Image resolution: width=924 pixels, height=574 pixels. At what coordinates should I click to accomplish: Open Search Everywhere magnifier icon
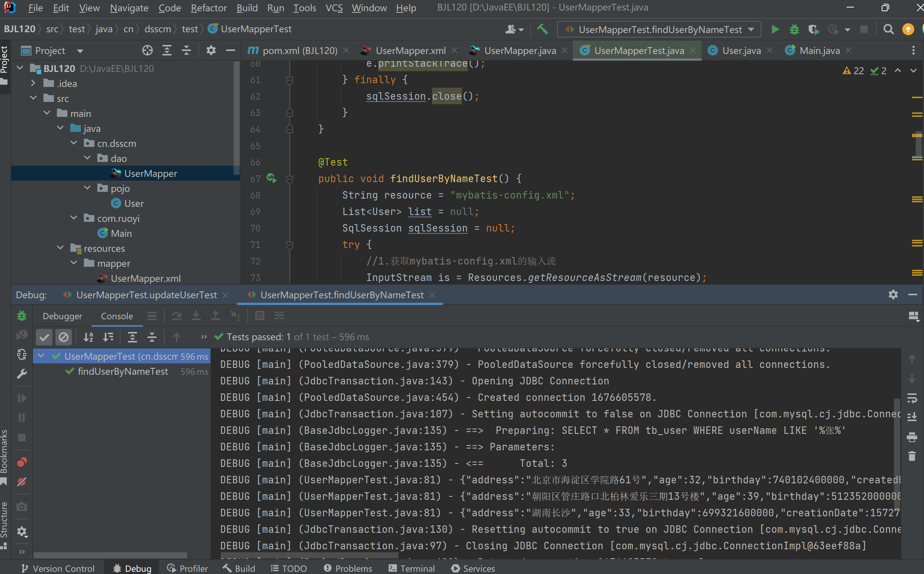[888, 29]
